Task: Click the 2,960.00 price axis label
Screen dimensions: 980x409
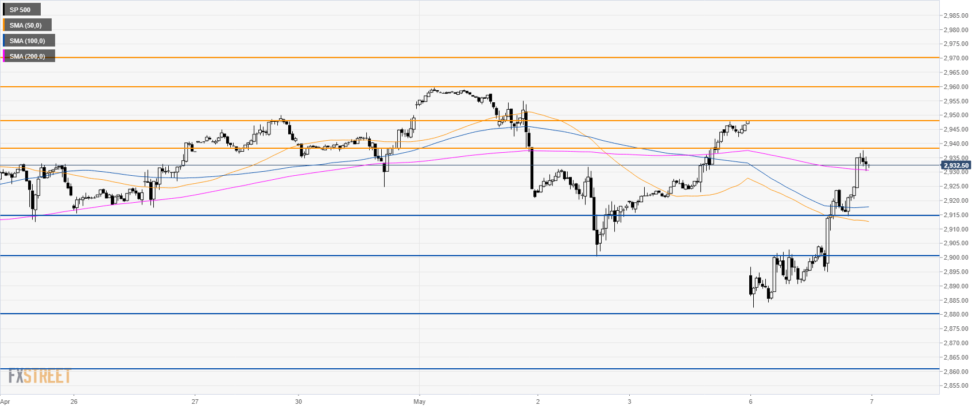Action: tap(956, 87)
